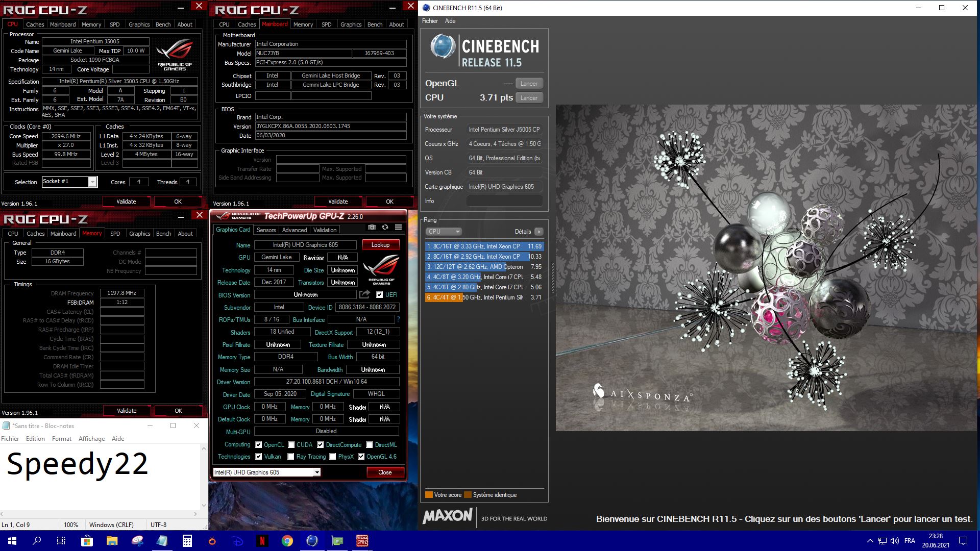Toggle the Ray Tracing checkbox
Viewport: 980px width, 551px height.
point(291,457)
